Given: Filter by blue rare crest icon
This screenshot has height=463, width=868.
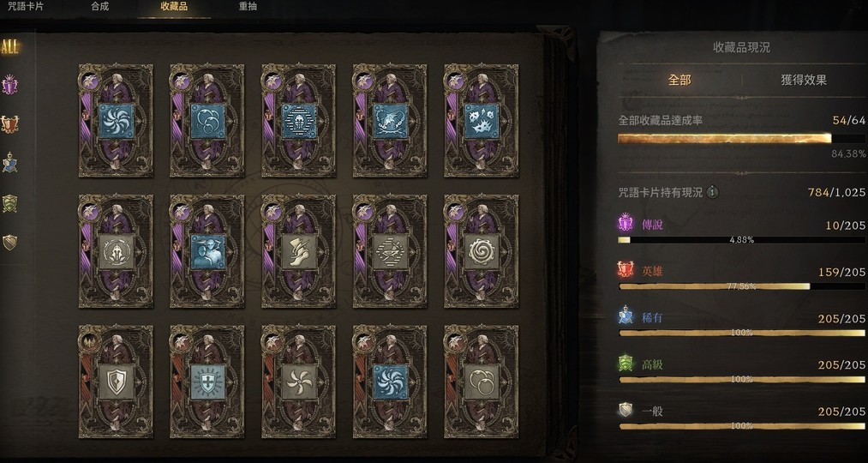Looking at the screenshot, I should pos(9,162).
